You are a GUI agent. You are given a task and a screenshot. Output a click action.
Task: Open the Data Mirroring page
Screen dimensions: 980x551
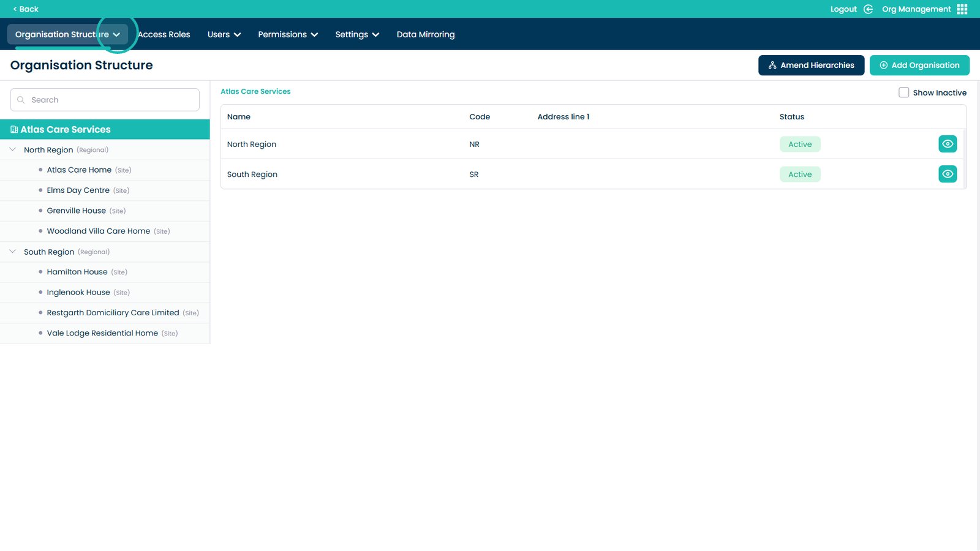coord(425,34)
